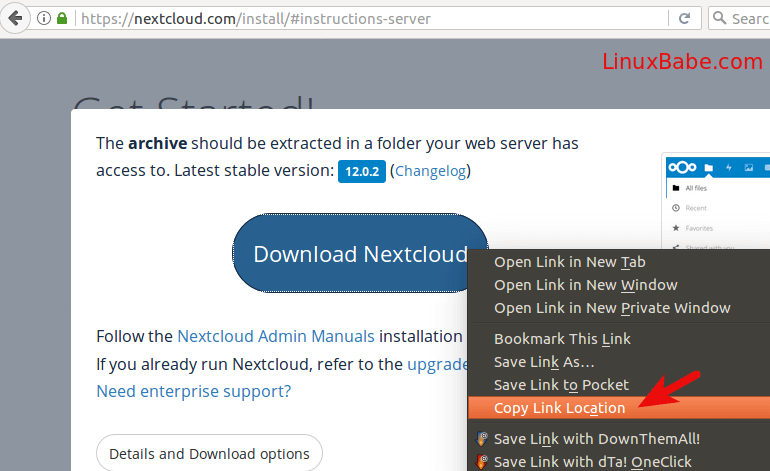Viewport: 770px width, 471px height.
Task: Open the Changelog link
Action: pyautogui.click(x=430, y=171)
